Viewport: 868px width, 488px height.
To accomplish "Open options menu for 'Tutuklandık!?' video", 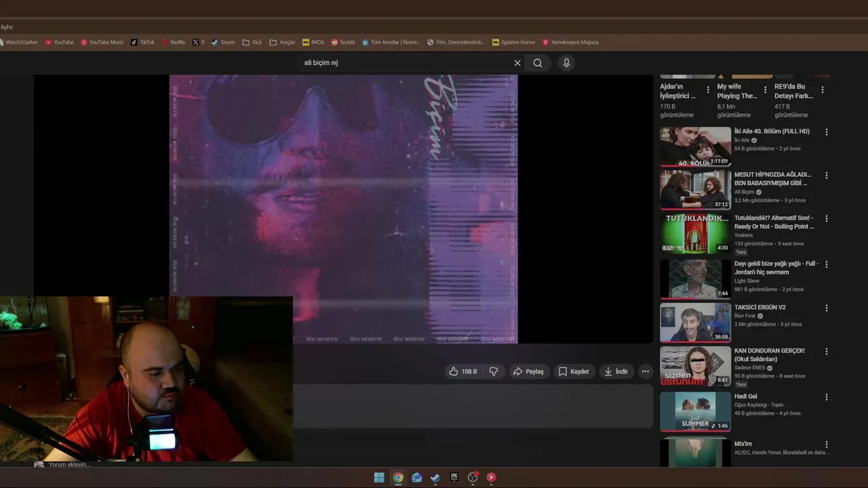I will click(826, 219).
